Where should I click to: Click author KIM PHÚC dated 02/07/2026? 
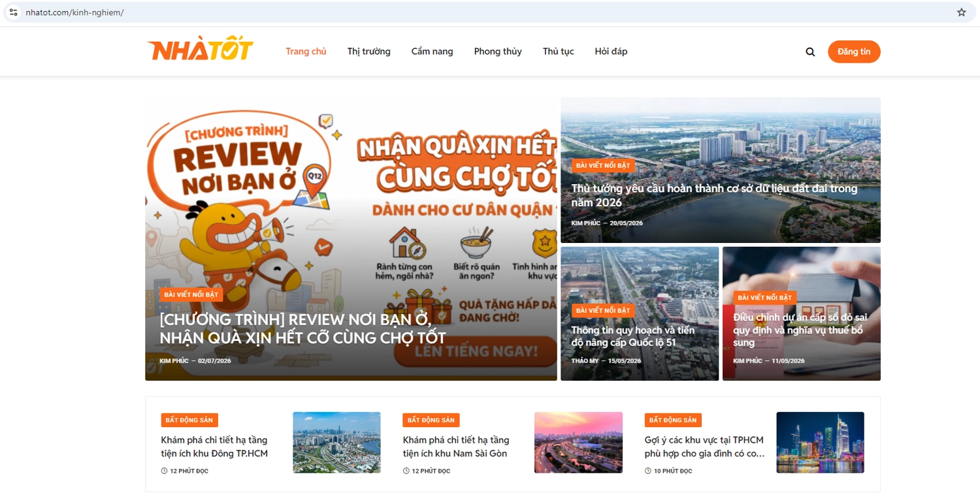pyautogui.click(x=174, y=361)
